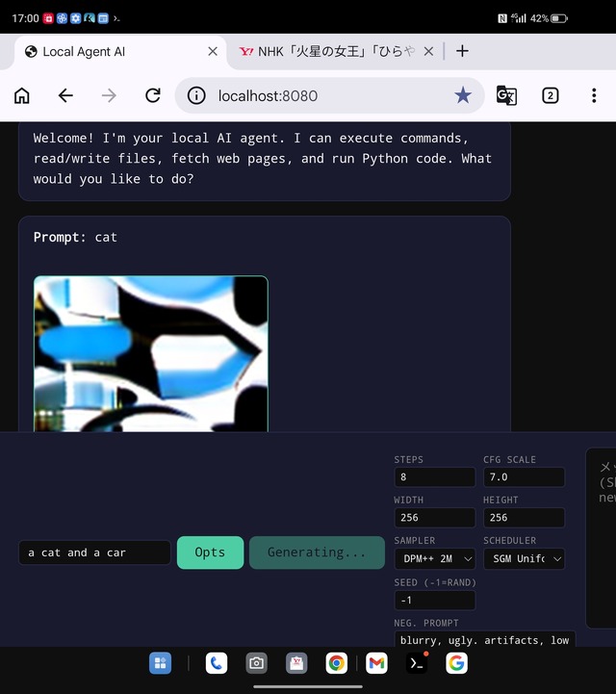This screenshot has height=694, width=616.
Task: Open the Google Translate page icon
Action: tap(506, 95)
